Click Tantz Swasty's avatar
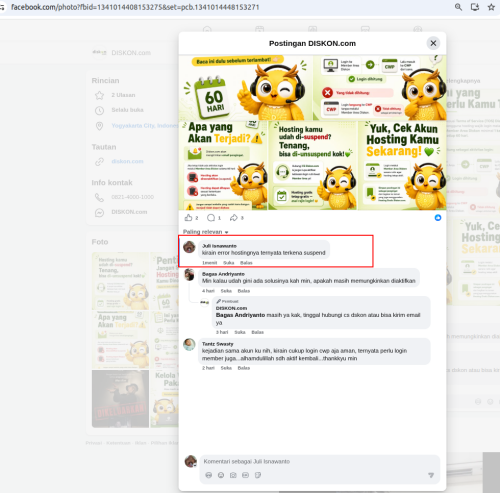The image size is (500, 493). point(189,345)
